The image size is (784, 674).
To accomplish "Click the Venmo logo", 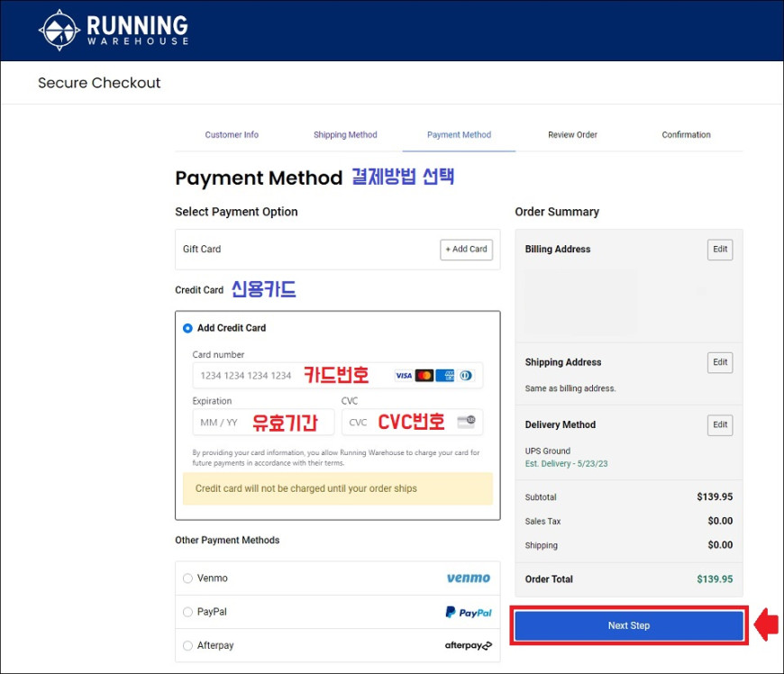I will (x=469, y=578).
